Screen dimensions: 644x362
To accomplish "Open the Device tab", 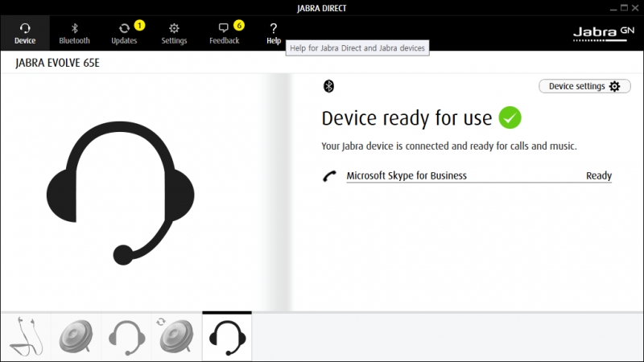I will pos(25,33).
